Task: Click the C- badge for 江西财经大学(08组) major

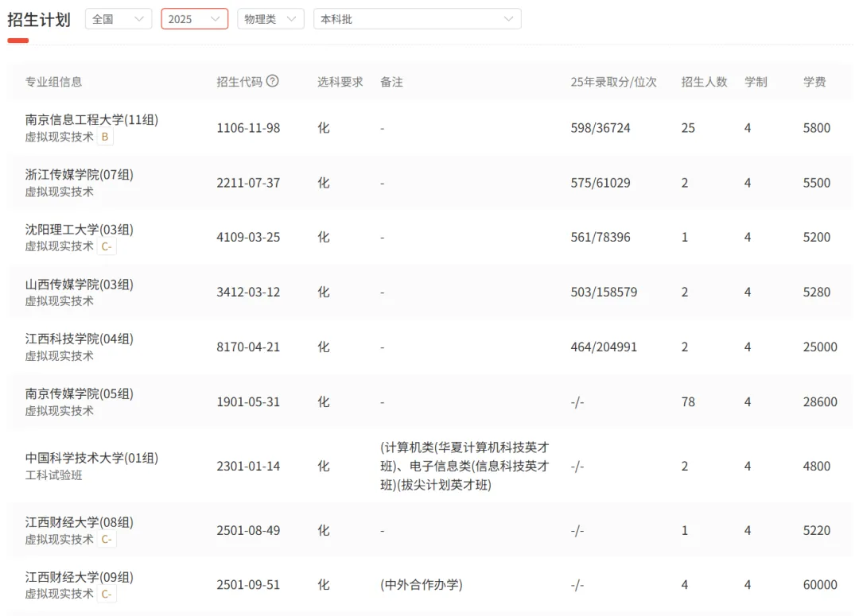Action: coord(107,539)
